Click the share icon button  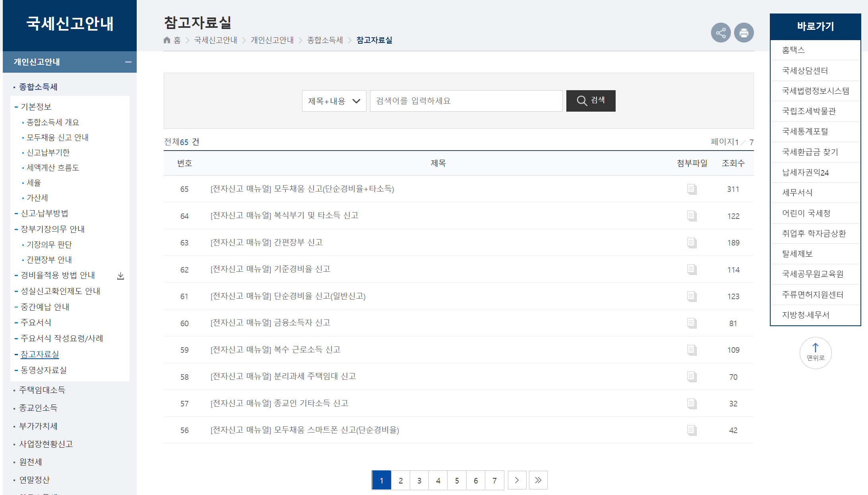721,33
